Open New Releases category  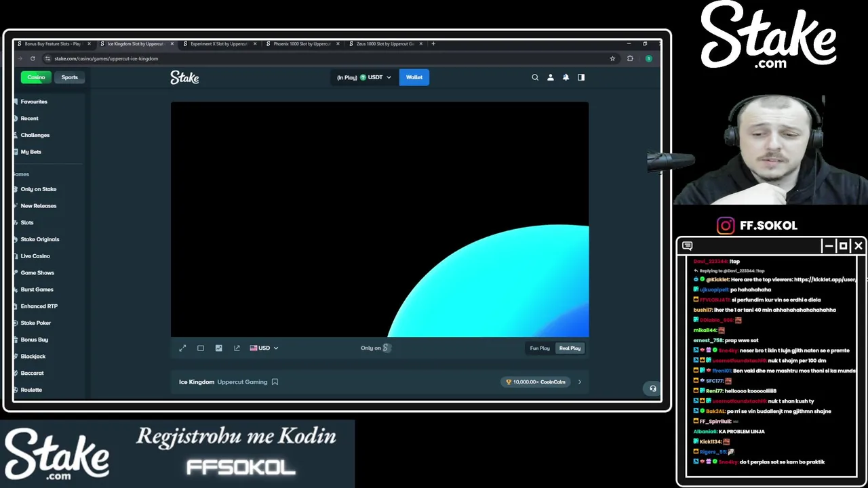pos(38,206)
